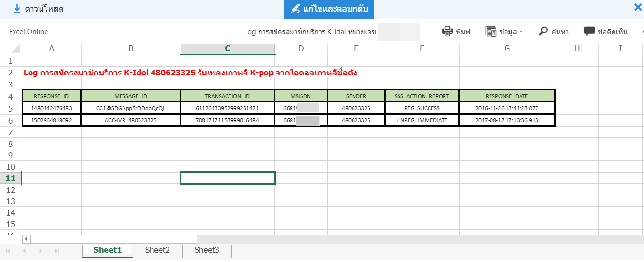Click the RESPONSE_ID header cell
This screenshot has height=262, width=644.
51,96
